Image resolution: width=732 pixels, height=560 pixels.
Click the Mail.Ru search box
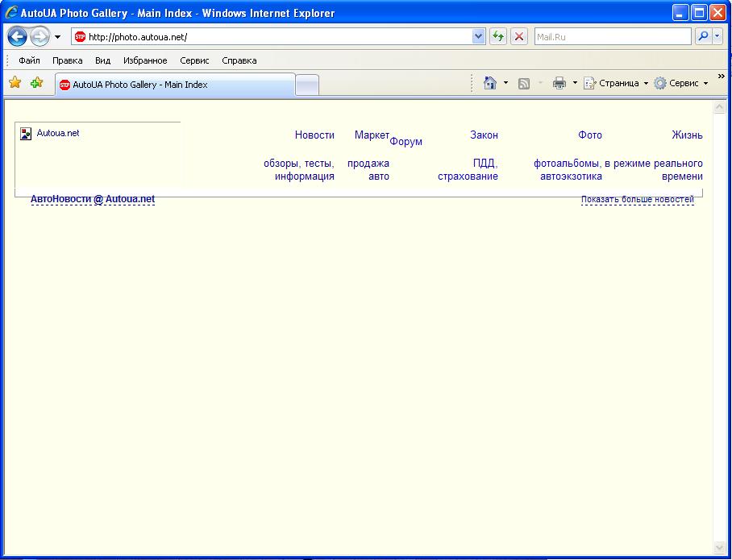coord(613,37)
